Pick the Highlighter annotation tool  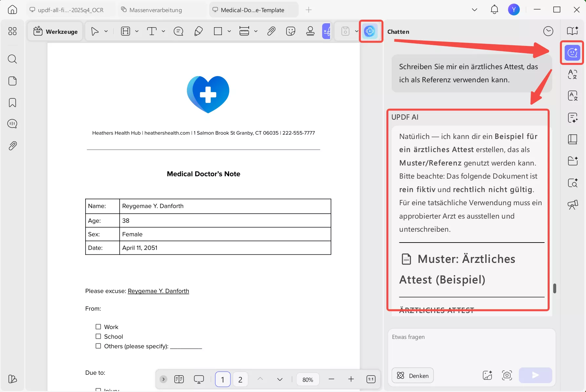tap(198, 31)
